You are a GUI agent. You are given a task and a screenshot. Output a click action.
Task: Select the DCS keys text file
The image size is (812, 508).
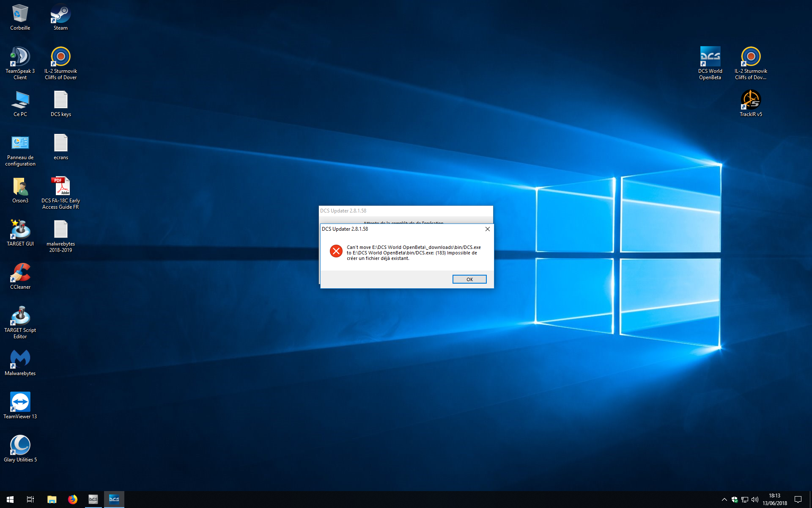click(x=61, y=104)
